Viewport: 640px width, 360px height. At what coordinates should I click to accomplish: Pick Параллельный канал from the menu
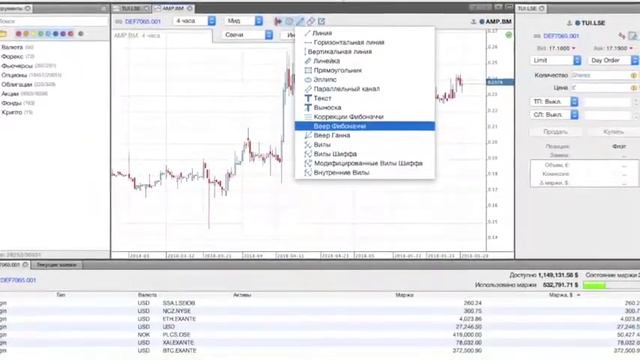coord(365,89)
